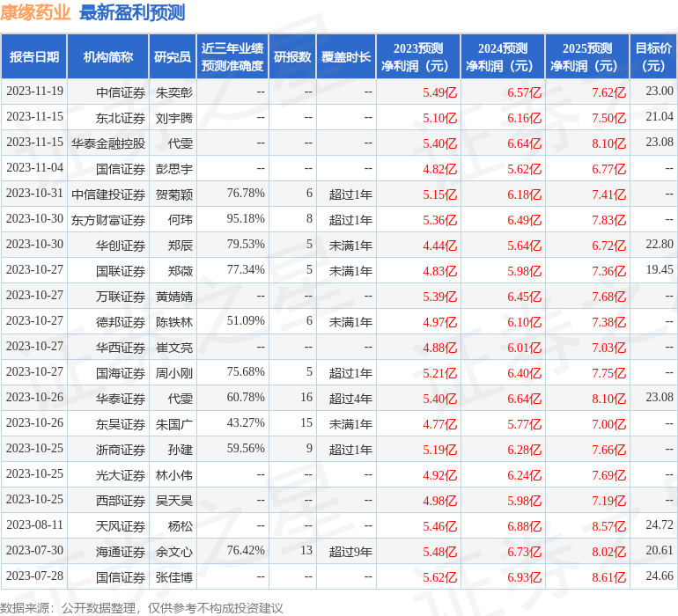This screenshot has height=616, width=678.
Task: Click 6.77亿 in the 彭思宇 row
Action: click(608, 169)
